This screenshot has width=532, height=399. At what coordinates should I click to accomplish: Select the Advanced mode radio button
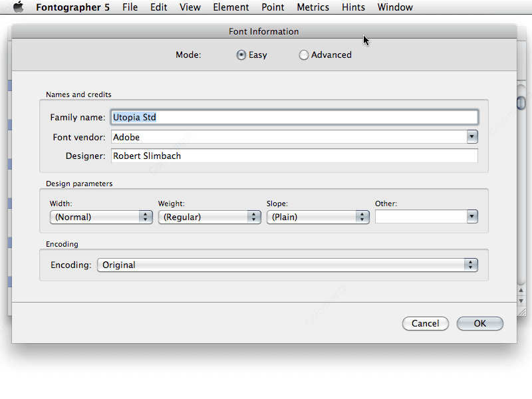(304, 55)
